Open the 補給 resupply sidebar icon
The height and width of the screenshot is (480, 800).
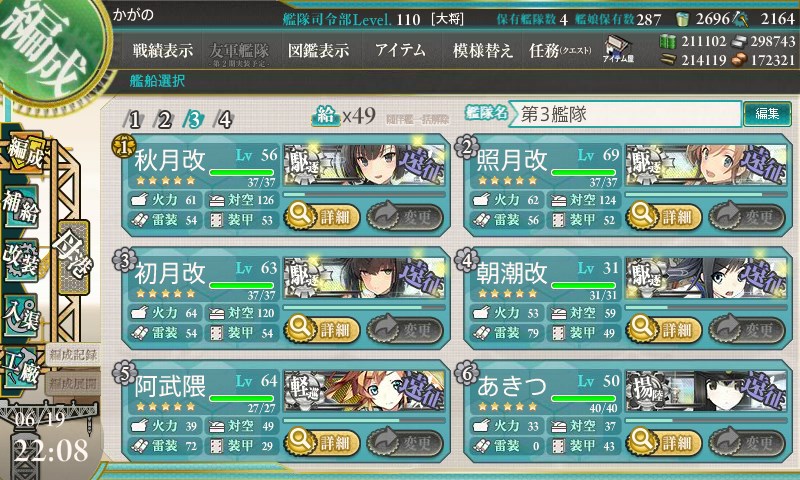tap(20, 206)
